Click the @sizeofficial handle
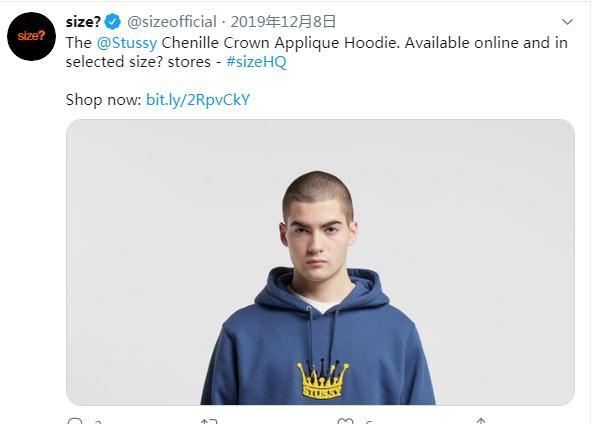 172,21
